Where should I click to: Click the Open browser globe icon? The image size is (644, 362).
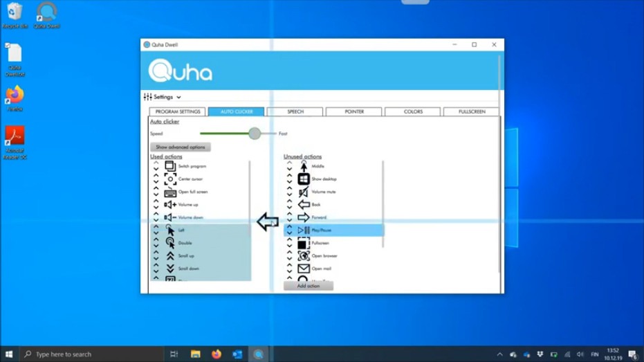pos(304,256)
